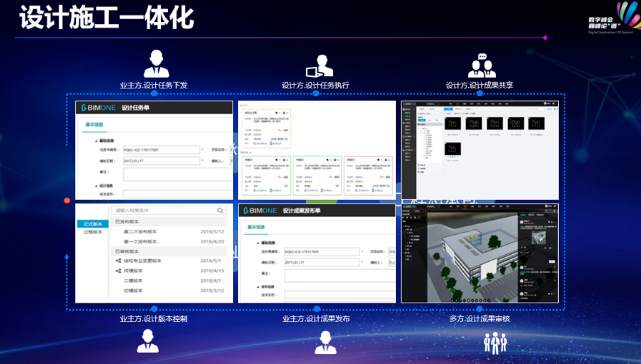Screen dimensions: 641x364
Task: Open the snapshot image in review comment panel
Action: [x=538, y=238]
